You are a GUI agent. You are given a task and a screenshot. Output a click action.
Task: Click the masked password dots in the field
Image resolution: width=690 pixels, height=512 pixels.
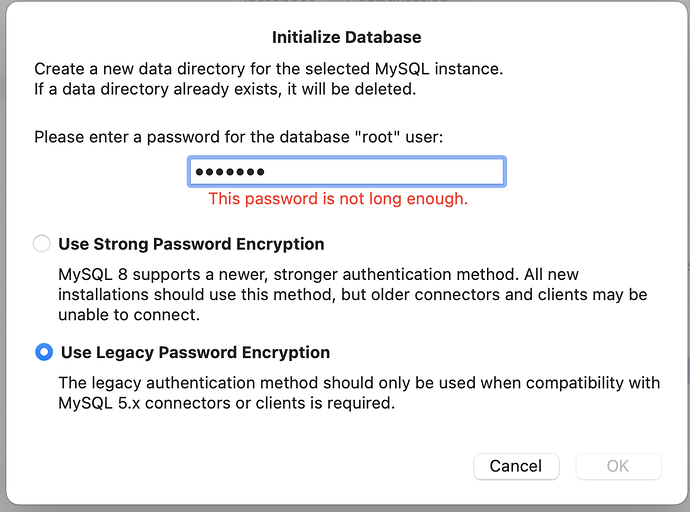click(x=230, y=172)
